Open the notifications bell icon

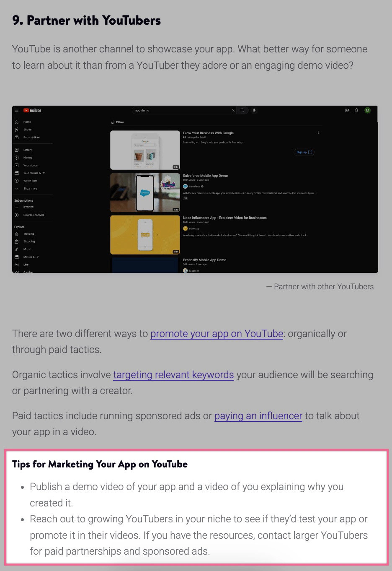click(356, 111)
